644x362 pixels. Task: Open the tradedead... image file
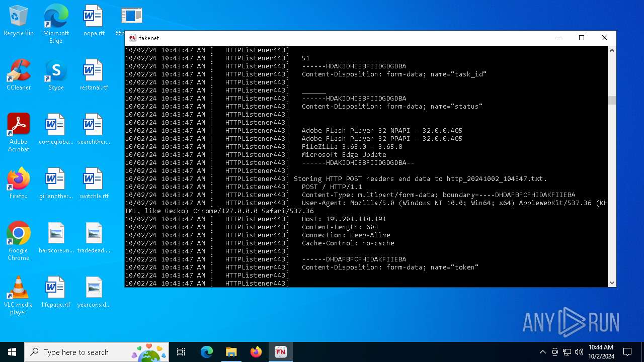[x=94, y=238]
